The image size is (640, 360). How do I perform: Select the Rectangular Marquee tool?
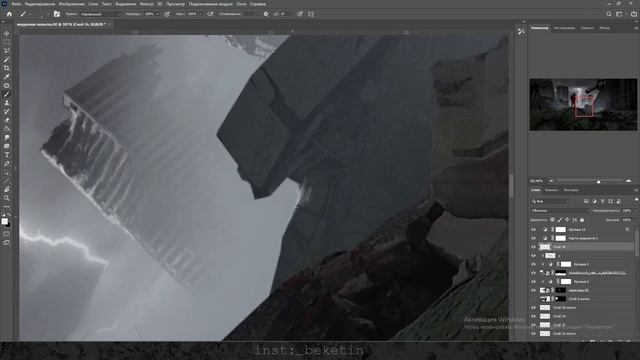(x=7, y=42)
